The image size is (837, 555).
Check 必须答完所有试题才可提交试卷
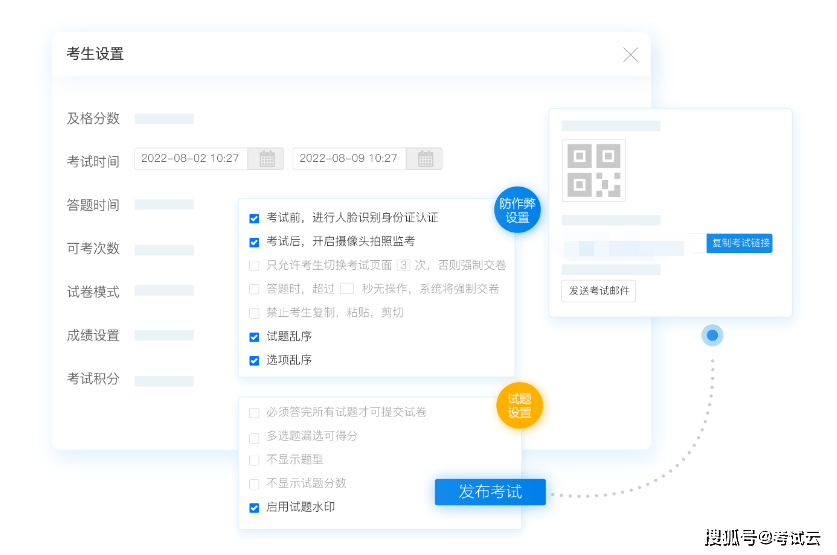tap(254, 413)
